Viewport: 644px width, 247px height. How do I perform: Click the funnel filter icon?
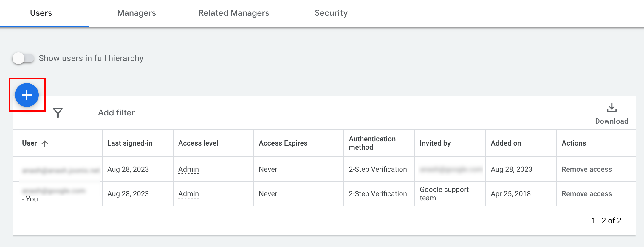click(58, 112)
